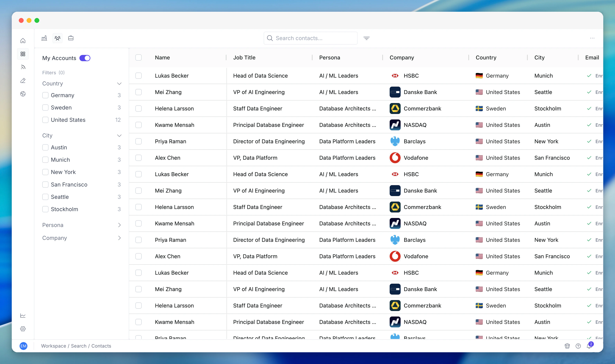Open the trash bin icon in status bar
The height and width of the screenshot is (364, 615).
pyautogui.click(x=567, y=346)
